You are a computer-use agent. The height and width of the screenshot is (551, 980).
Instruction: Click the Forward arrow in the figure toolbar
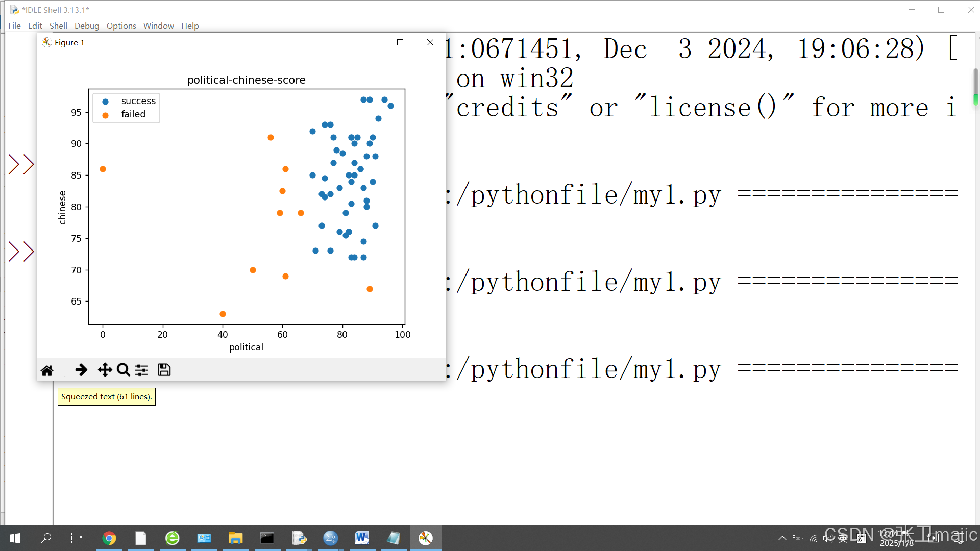pyautogui.click(x=82, y=370)
